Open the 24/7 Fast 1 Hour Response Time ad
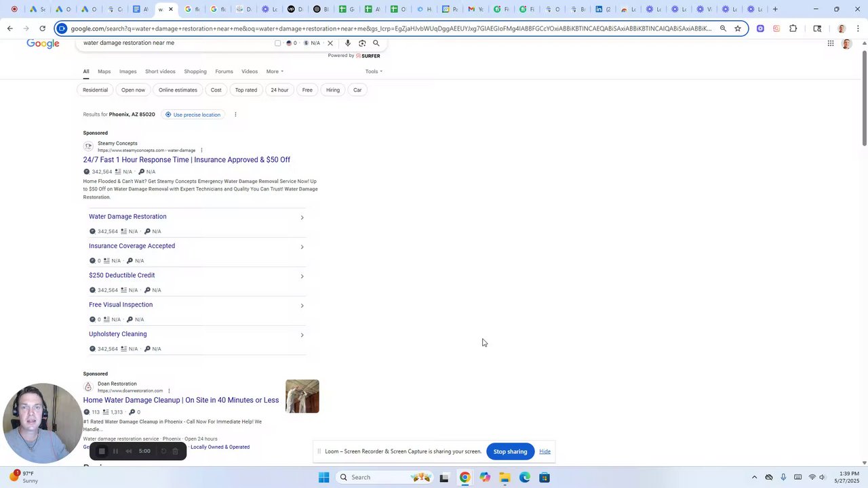Image resolution: width=868 pixels, height=488 pixels. point(186,160)
